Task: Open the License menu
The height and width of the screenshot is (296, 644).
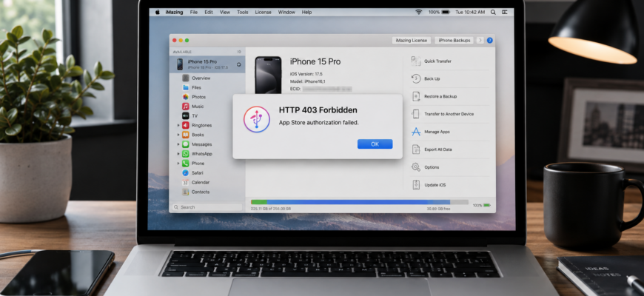Action: click(263, 13)
